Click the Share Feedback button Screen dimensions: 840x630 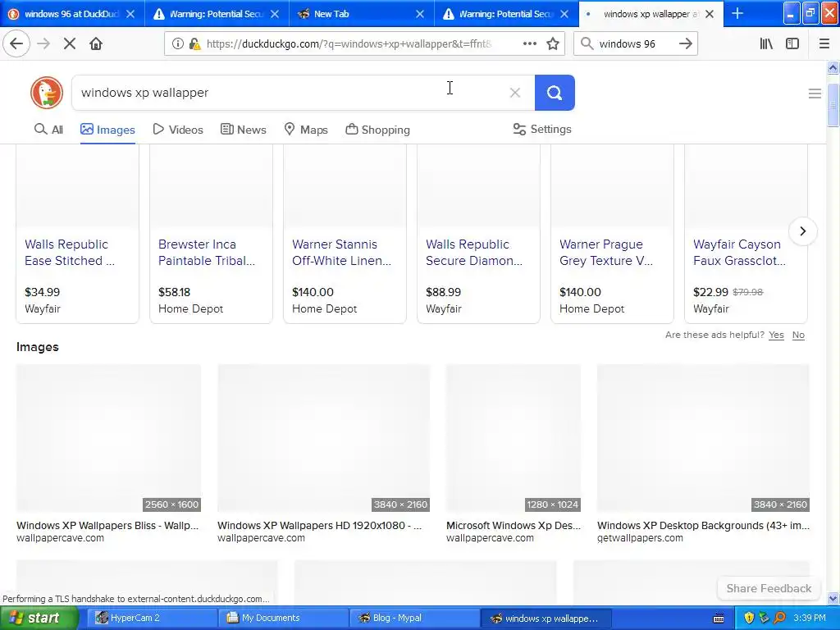coord(769,588)
